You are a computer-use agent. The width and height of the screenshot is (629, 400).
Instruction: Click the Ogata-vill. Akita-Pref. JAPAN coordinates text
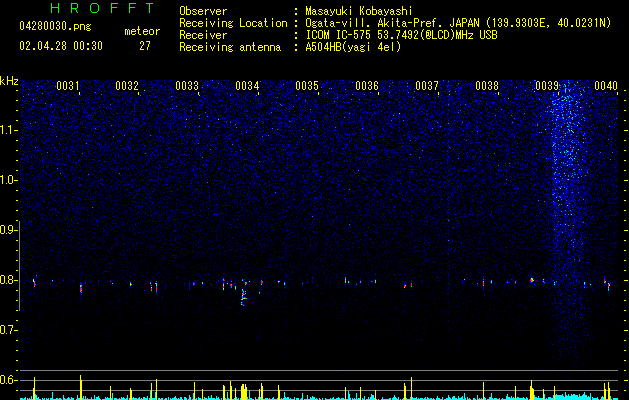[x=458, y=23]
